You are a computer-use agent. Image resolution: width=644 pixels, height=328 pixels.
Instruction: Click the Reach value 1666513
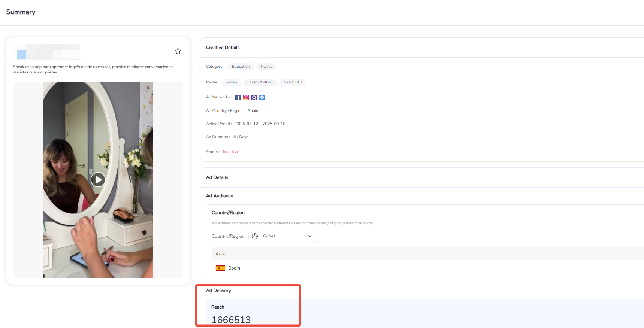pyautogui.click(x=231, y=320)
